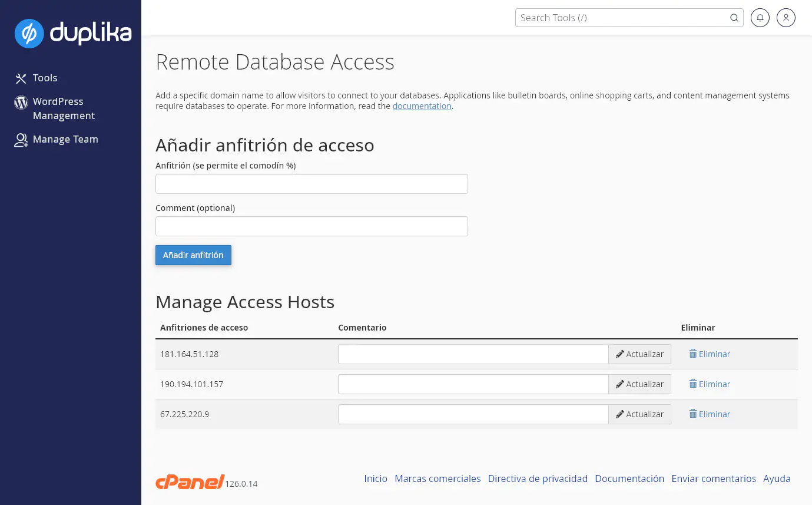Click the cPanel logo in the footer

(x=189, y=481)
